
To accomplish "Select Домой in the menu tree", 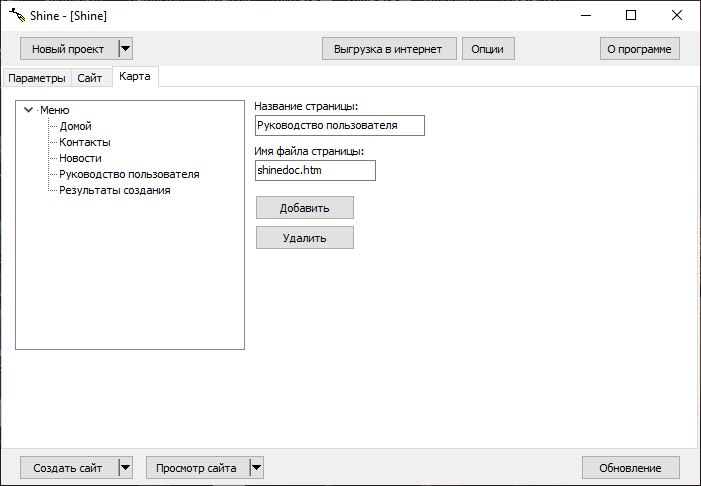I will 75,126.
